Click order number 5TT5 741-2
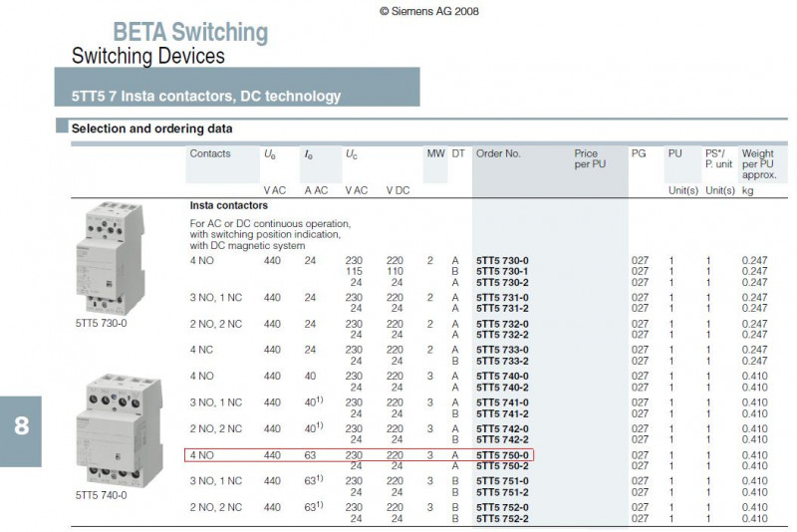 click(502, 414)
